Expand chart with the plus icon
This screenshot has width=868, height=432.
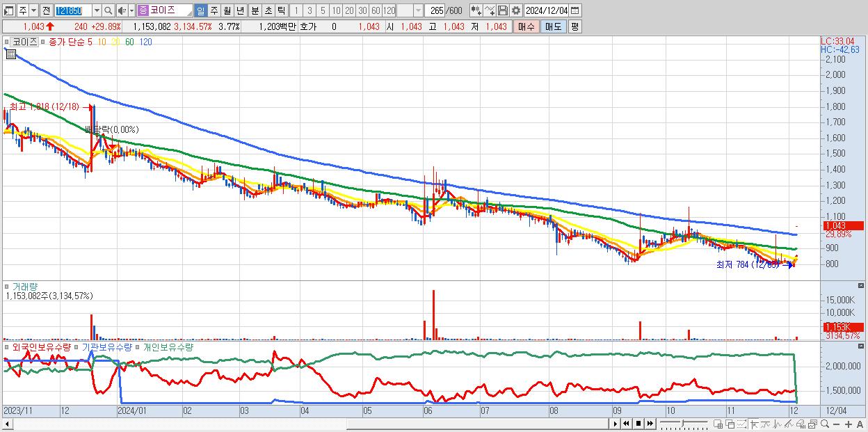(849, 424)
